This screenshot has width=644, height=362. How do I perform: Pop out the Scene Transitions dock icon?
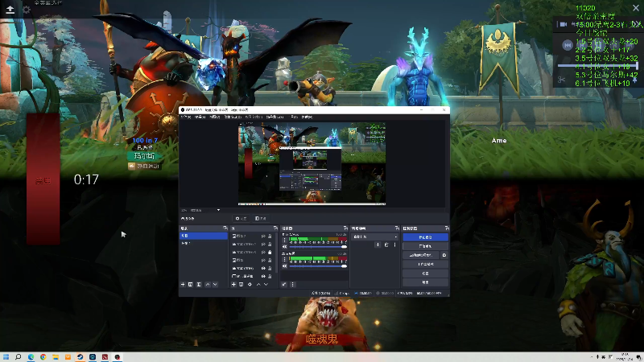click(x=397, y=228)
